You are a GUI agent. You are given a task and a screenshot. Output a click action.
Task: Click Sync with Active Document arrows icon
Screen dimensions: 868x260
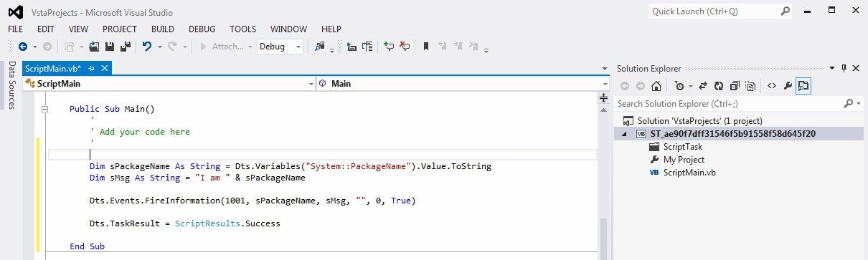coord(702,87)
